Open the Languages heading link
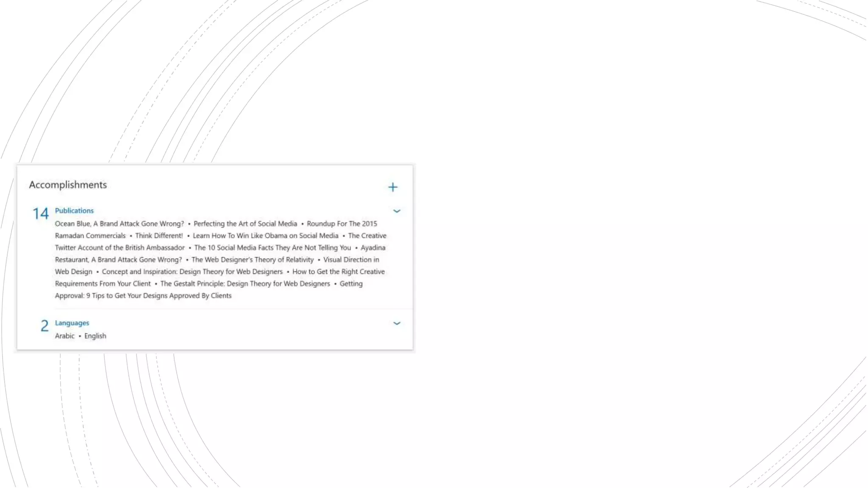Viewport: 868px width, 488px height. pyautogui.click(x=72, y=323)
